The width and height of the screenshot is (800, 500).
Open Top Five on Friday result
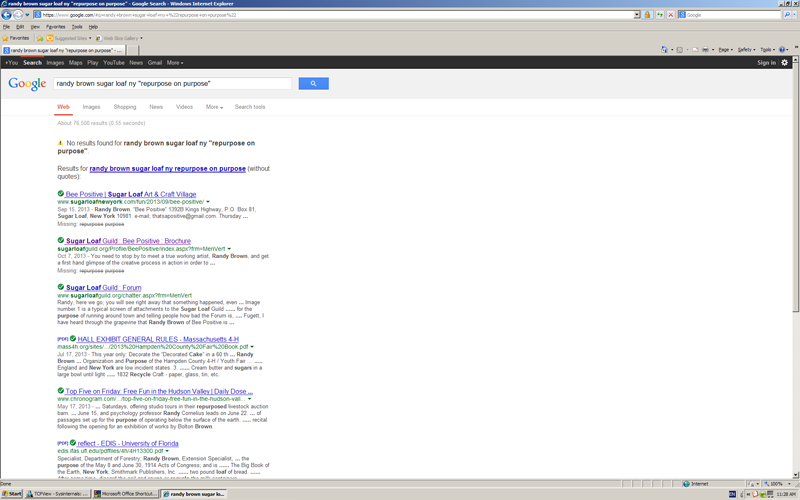point(159,391)
